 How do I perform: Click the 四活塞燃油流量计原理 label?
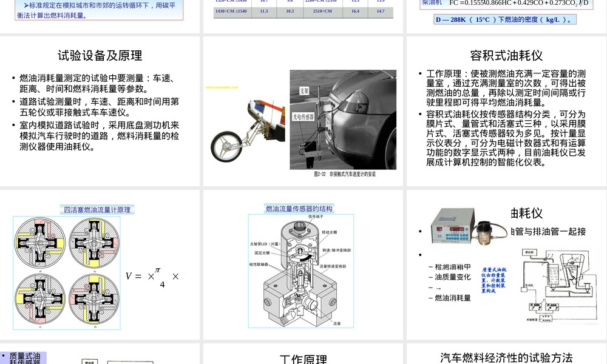tap(97, 210)
